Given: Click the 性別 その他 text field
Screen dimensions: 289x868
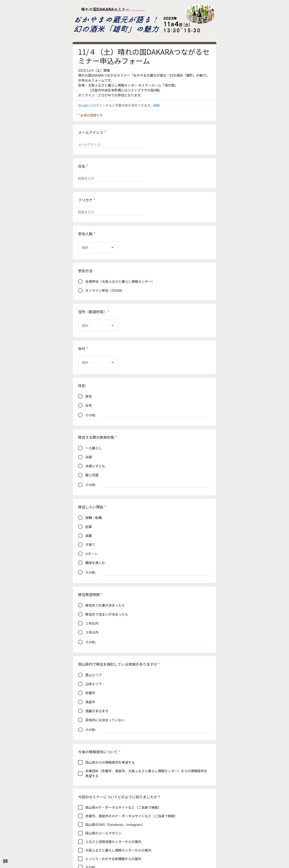Looking at the screenshot, I should 155,415.
